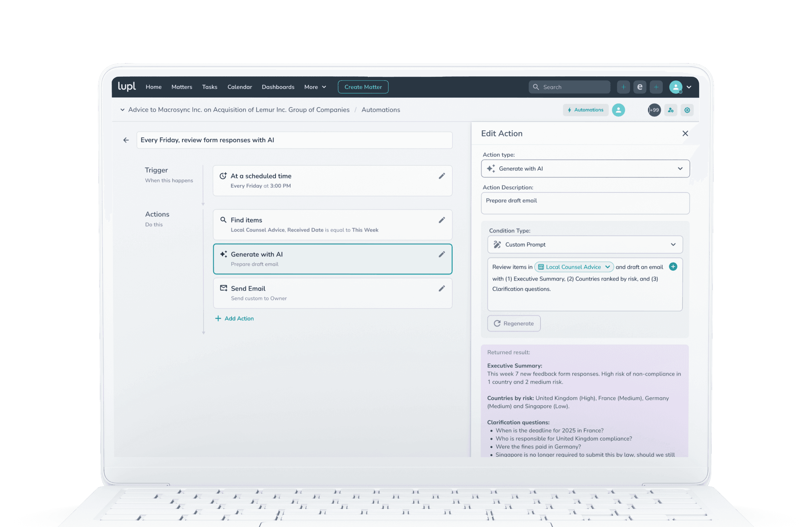This screenshot has width=812, height=527.
Task: Go to the Matters menu
Action: click(x=182, y=87)
